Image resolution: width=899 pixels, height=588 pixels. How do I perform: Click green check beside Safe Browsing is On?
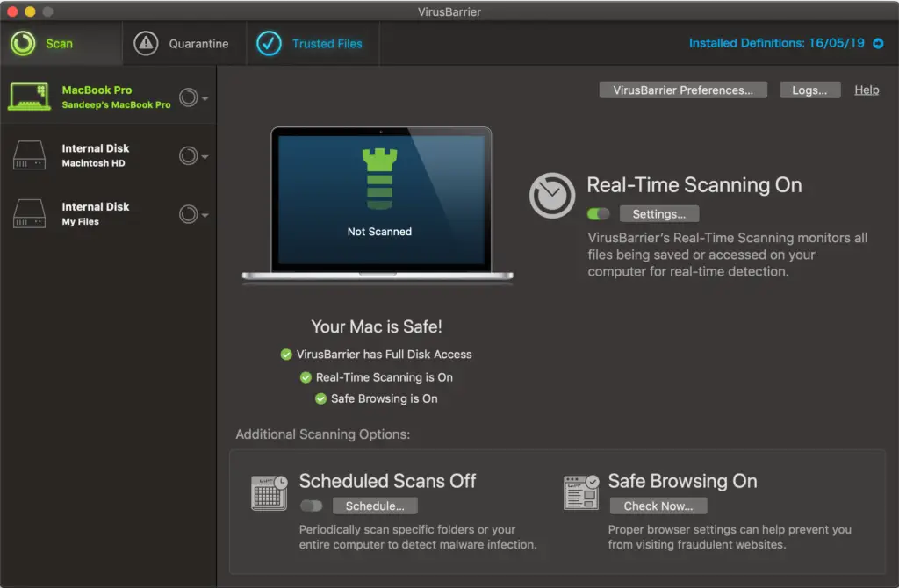coord(320,399)
